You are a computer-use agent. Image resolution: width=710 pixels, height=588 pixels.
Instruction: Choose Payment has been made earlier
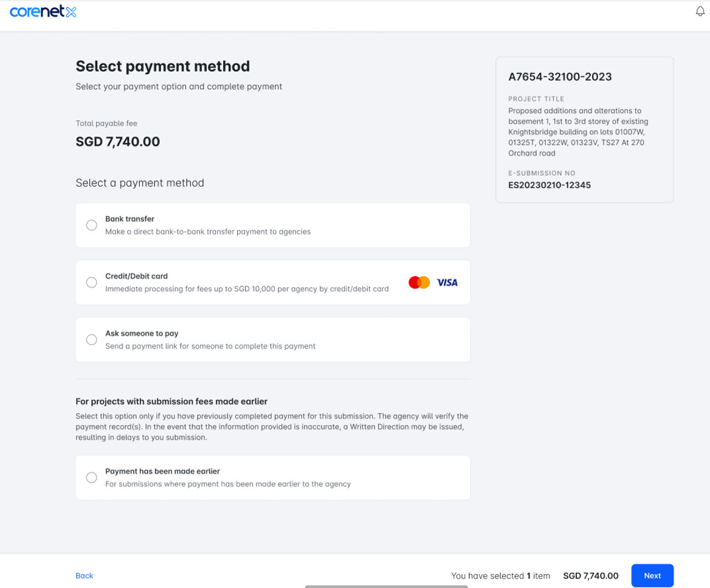click(x=91, y=477)
